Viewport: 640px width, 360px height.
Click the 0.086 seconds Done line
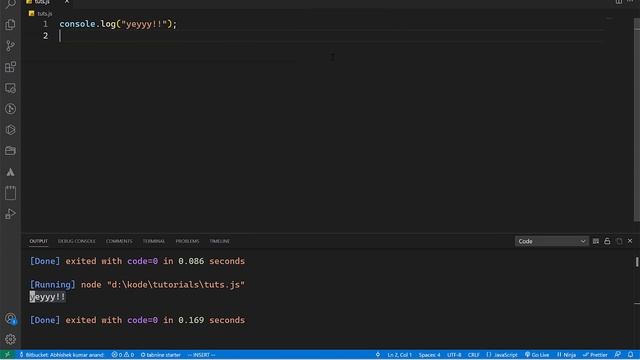coord(137,261)
